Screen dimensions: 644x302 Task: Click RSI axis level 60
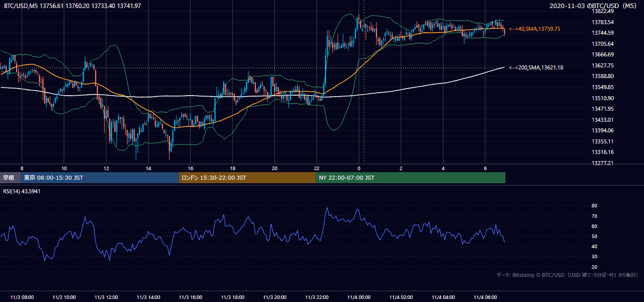click(594, 226)
